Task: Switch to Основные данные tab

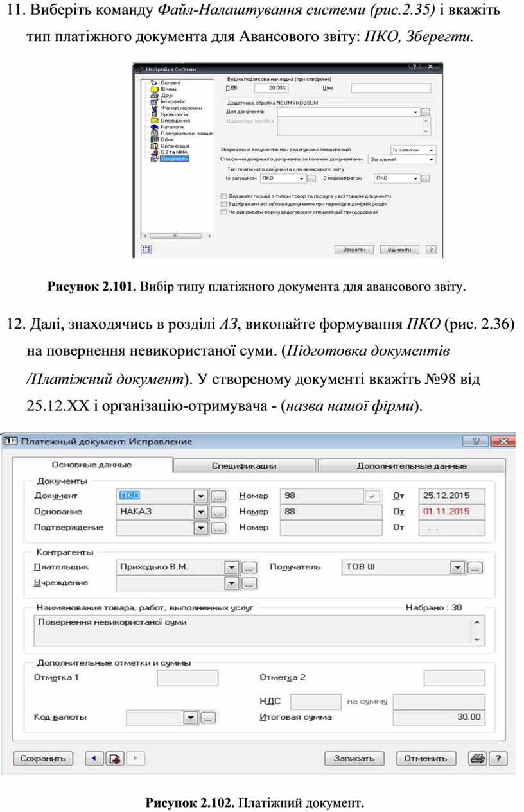Action: 92,465
